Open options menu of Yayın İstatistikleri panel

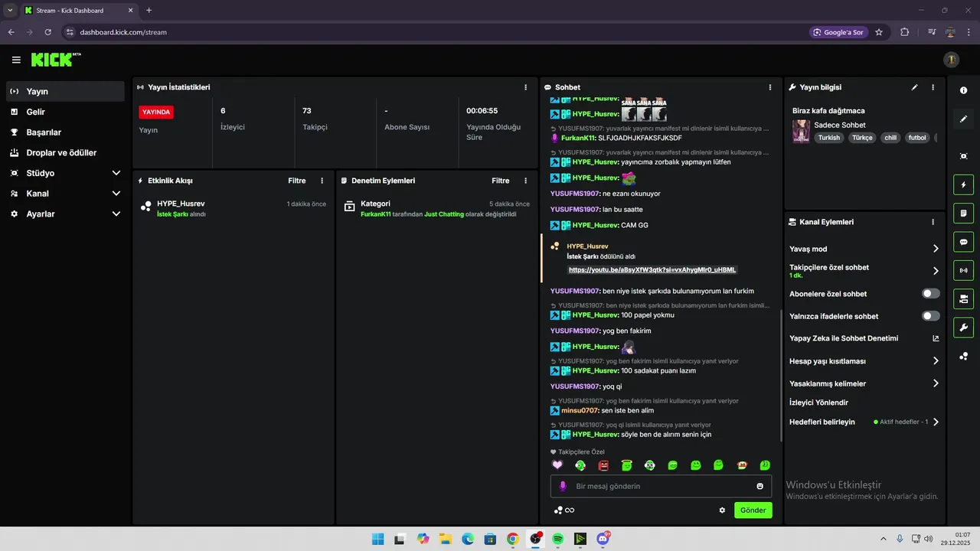click(x=525, y=87)
